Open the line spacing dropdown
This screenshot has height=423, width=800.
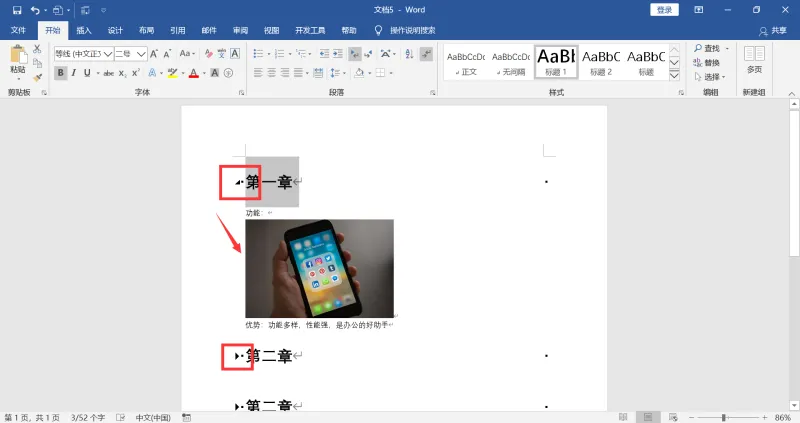(338, 73)
